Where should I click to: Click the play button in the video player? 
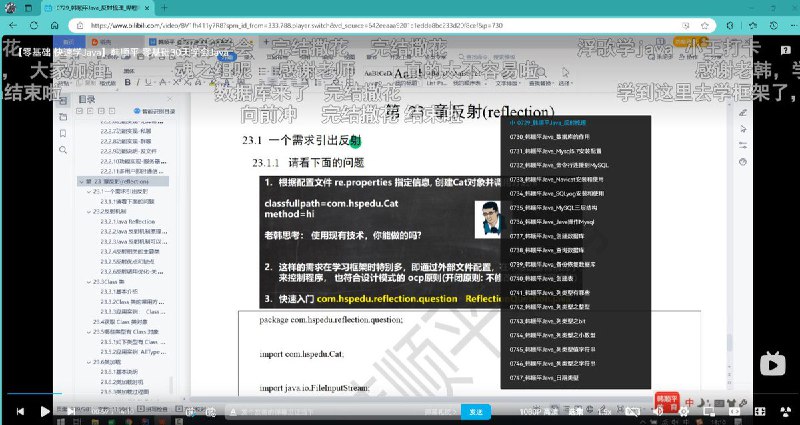point(44,411)
